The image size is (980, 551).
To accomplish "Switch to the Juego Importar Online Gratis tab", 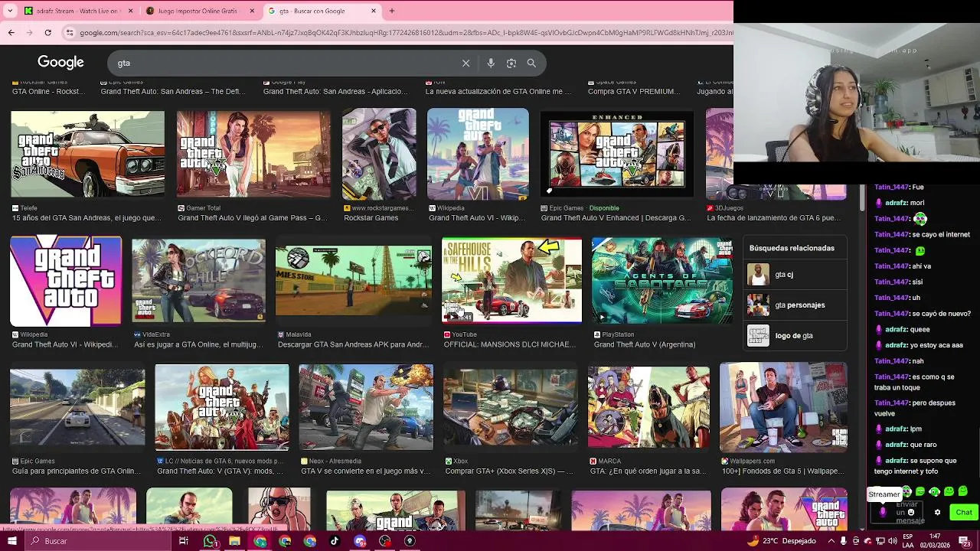I will point(203,11).
